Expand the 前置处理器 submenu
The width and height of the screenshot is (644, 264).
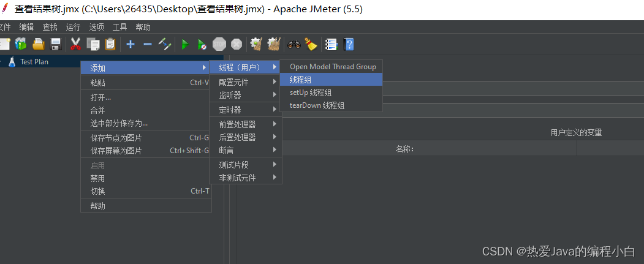(246, 124)
